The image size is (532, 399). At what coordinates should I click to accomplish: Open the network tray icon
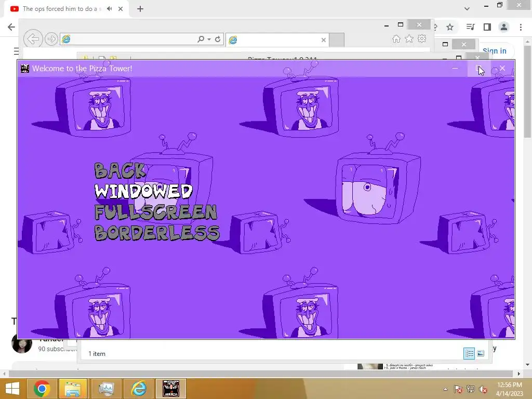click(470, 389)
